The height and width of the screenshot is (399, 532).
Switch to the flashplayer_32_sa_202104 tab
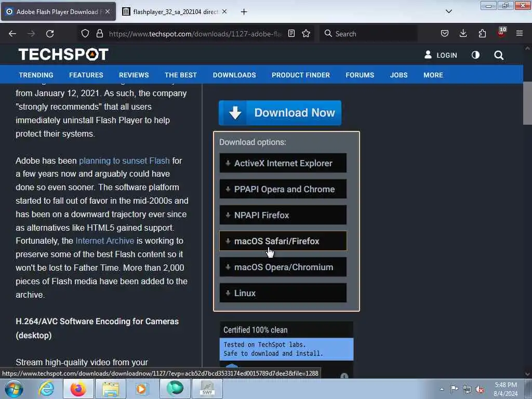click(x=175, y=12)
